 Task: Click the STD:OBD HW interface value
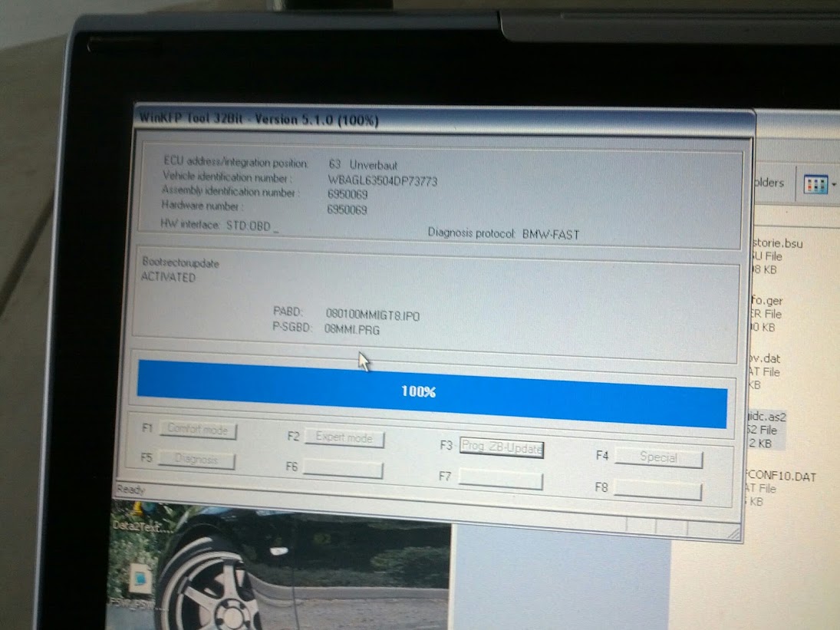(x=249, y=226)
